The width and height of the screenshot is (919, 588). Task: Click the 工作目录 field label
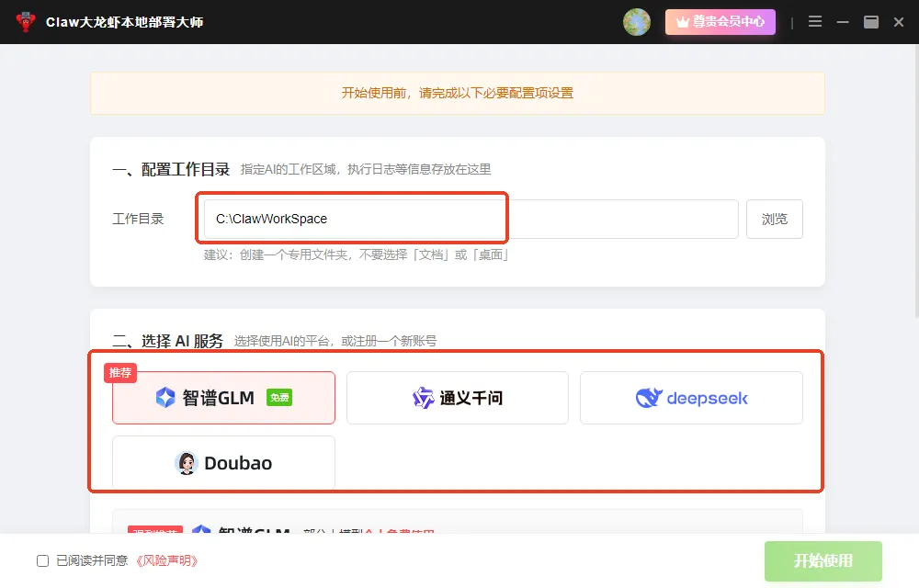[x=138, y=219]
